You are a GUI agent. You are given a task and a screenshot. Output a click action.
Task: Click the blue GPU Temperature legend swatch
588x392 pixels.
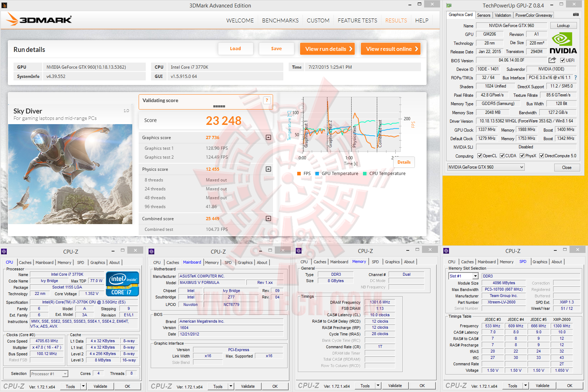(317, 174)
